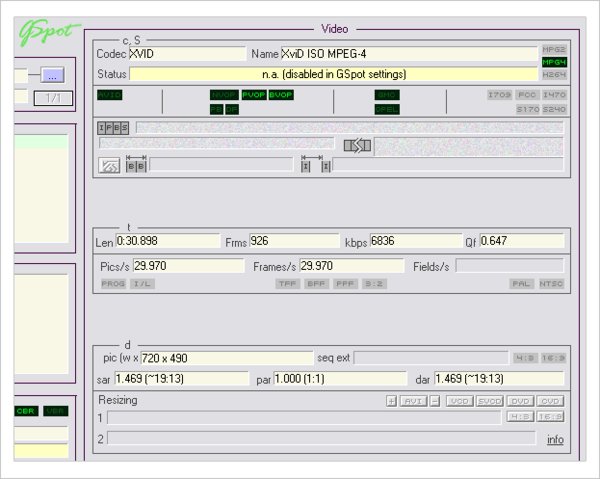Click the frame graph icon button
The width and height of the screenshot is (600, 479).
pyautogui.click(x=109, y=166)
